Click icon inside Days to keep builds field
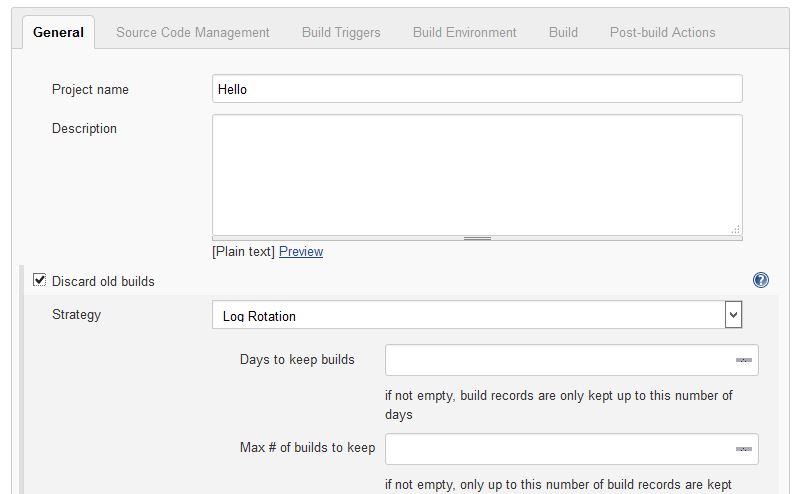Viewport: 798px width, 494px height. pos(743,360)
